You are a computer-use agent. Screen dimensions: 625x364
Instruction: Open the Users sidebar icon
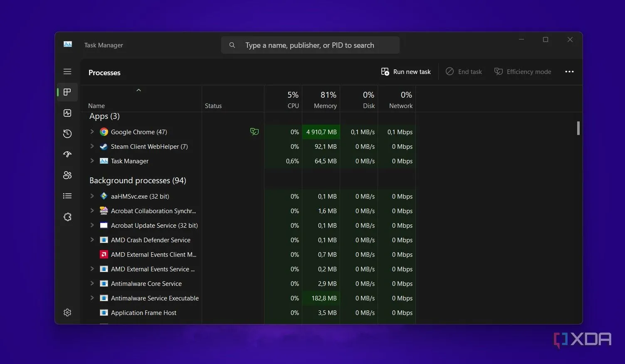pyautogui.click(x=67, y=175)
